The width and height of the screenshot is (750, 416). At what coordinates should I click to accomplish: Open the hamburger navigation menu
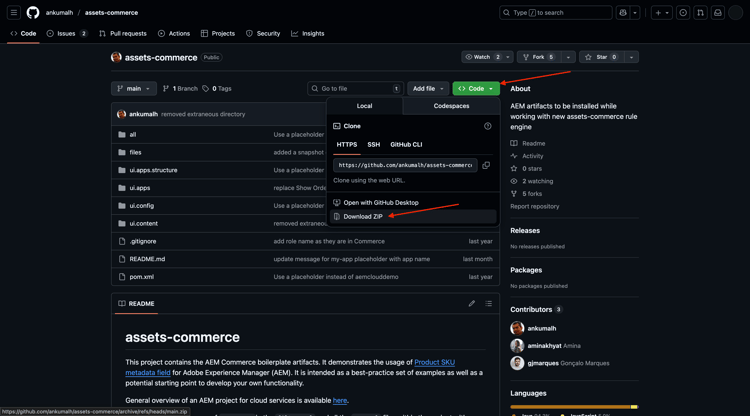pyautogui.click(x=14, y=12)
